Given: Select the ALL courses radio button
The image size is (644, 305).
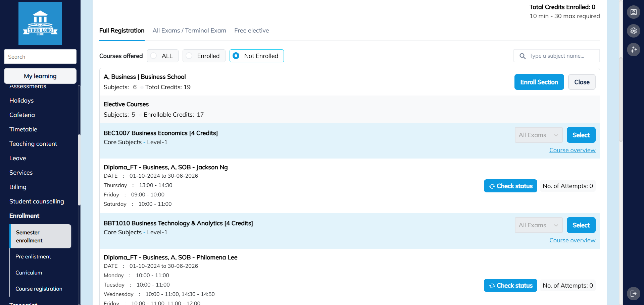Looking at the screenshot, I should (154, 56).
